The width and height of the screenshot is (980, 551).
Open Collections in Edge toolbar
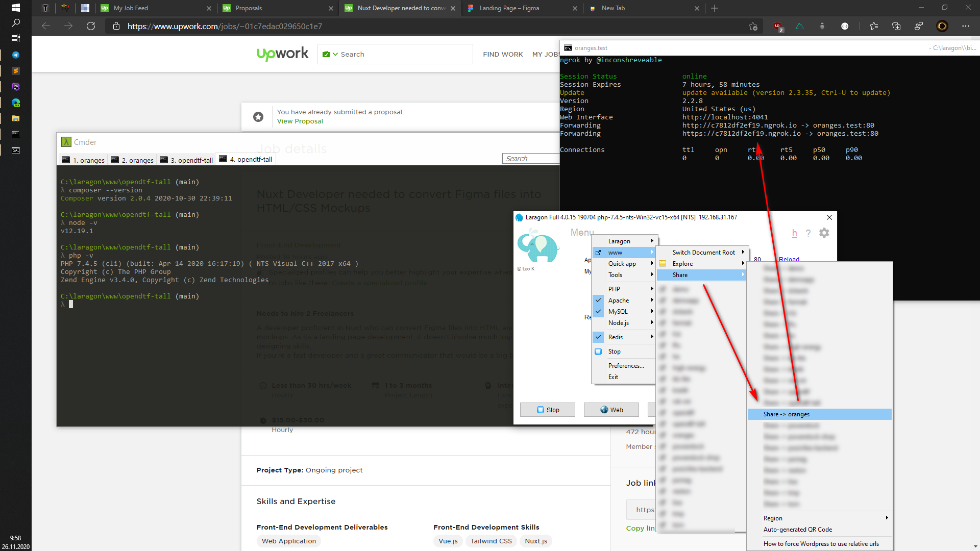(896, 26)
